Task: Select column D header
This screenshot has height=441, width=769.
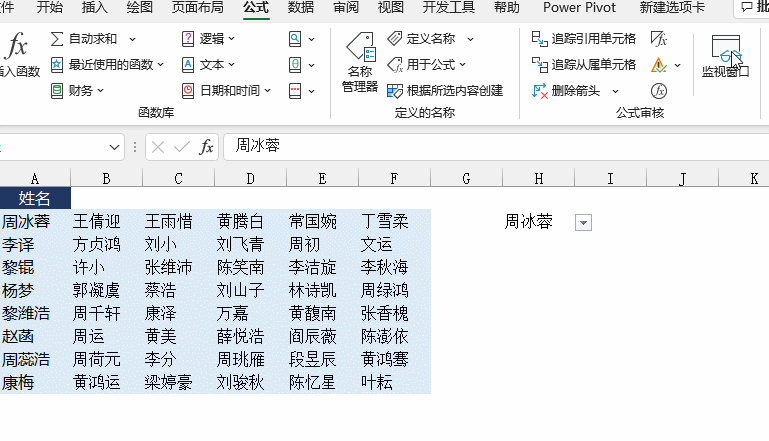Action: click(251, 179)
